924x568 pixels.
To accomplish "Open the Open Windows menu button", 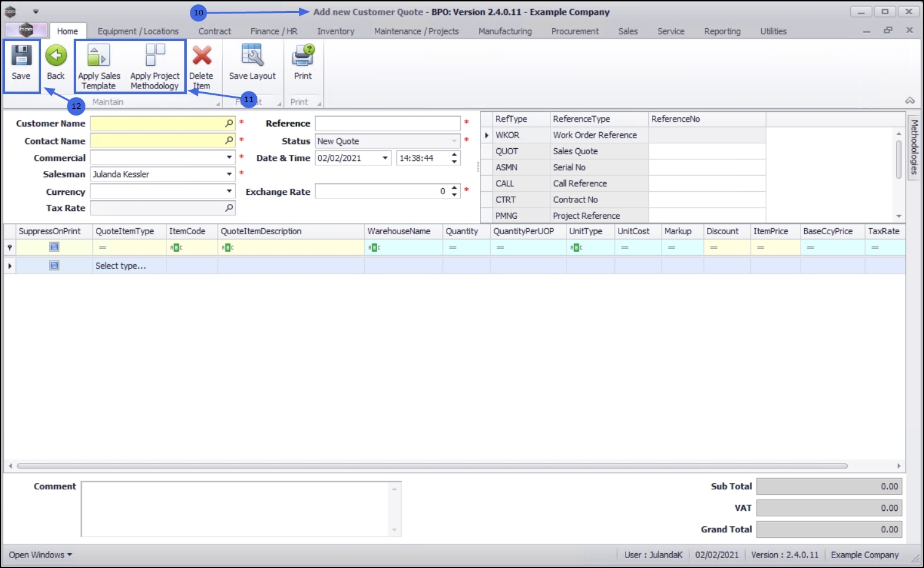I will [x=41, y=554].
